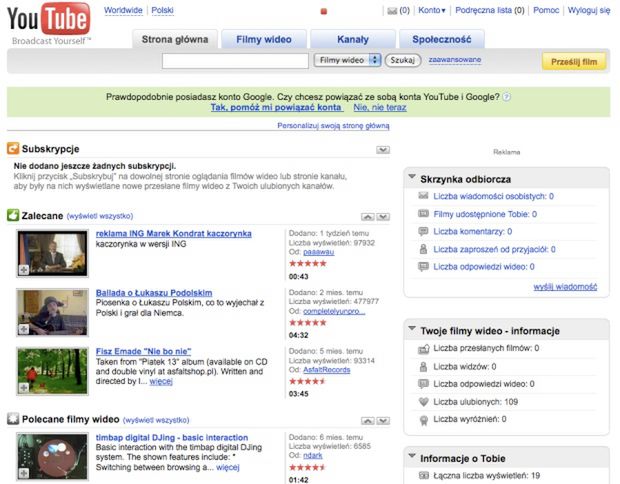
Task: Move the Polecane filmy wideo section up
Action: click(x=367, y=421)
